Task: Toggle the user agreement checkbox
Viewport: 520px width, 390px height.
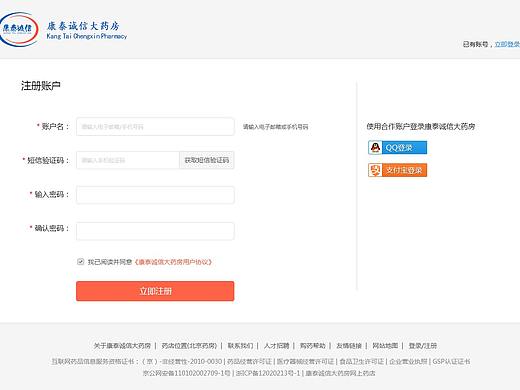Action: (x=80, y=262)
